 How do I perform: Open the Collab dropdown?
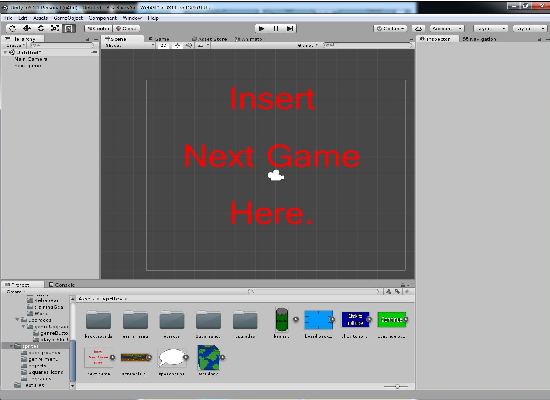click(390, 28)
